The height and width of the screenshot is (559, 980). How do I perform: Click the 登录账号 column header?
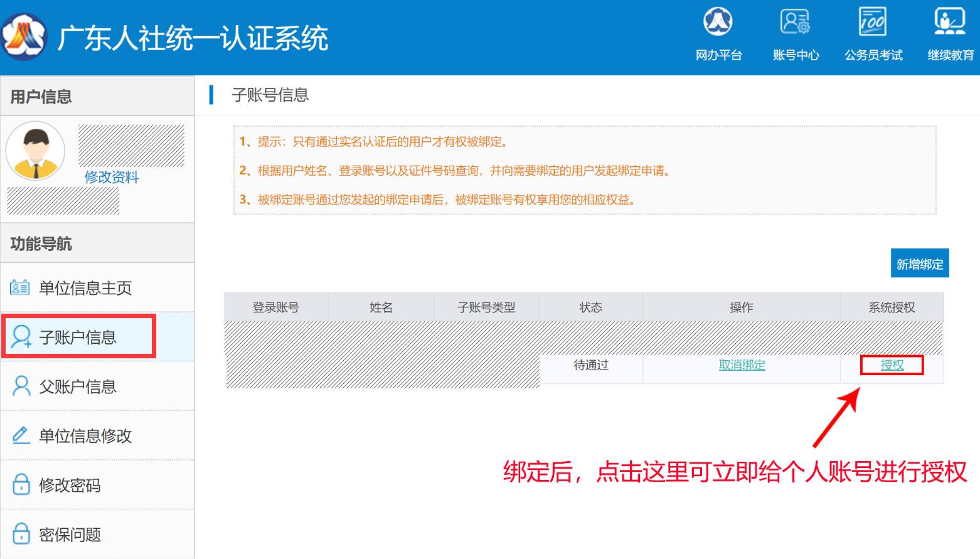[x=276, y=307]
